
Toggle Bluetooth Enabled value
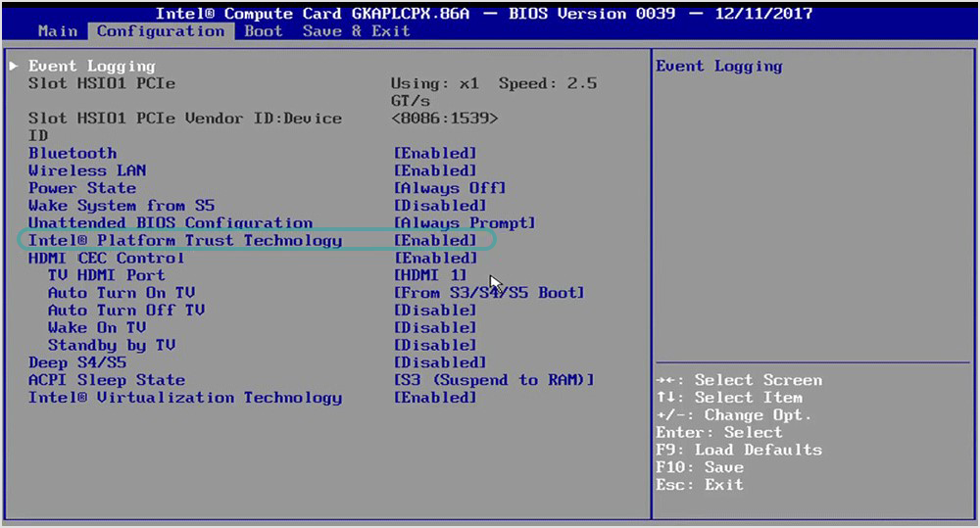coord(434,154)
